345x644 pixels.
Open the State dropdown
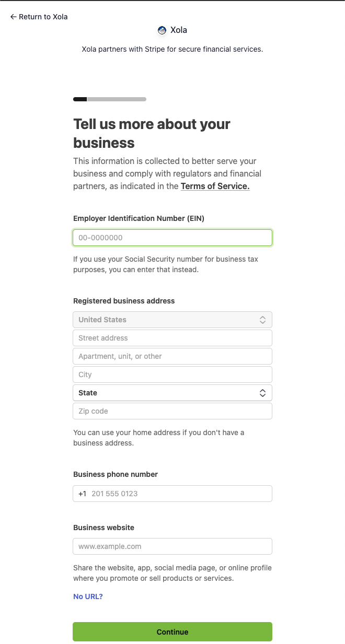(x=172, y=393)
